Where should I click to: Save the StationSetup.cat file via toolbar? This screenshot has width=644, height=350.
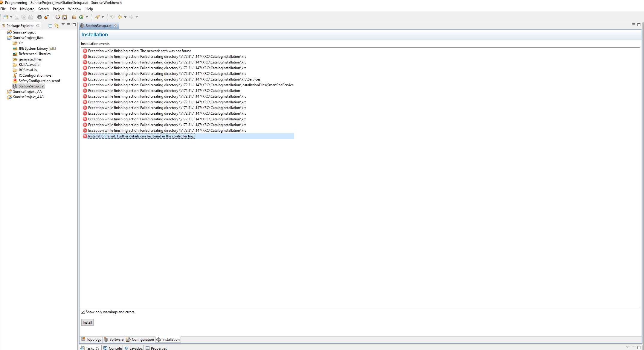pos(17,17)
